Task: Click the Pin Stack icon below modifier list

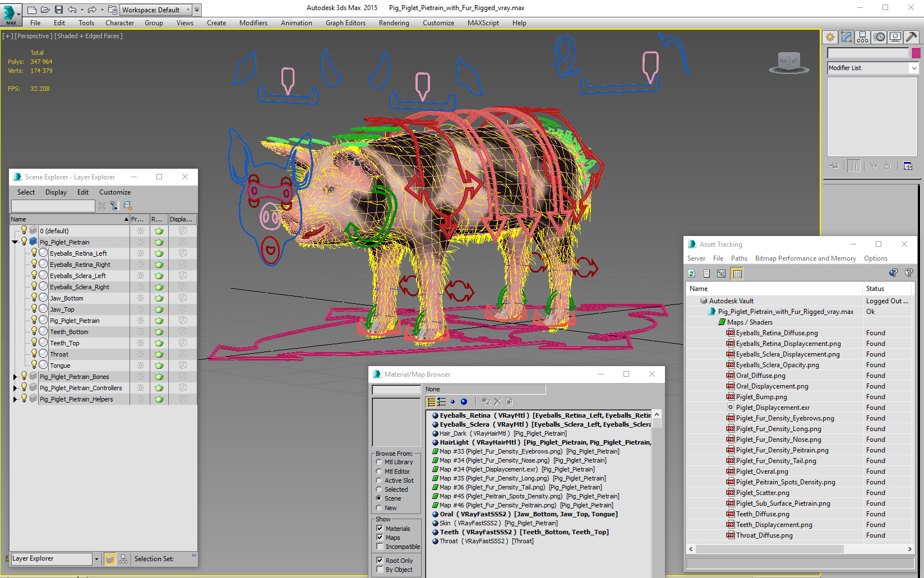Action: (834, 165)
